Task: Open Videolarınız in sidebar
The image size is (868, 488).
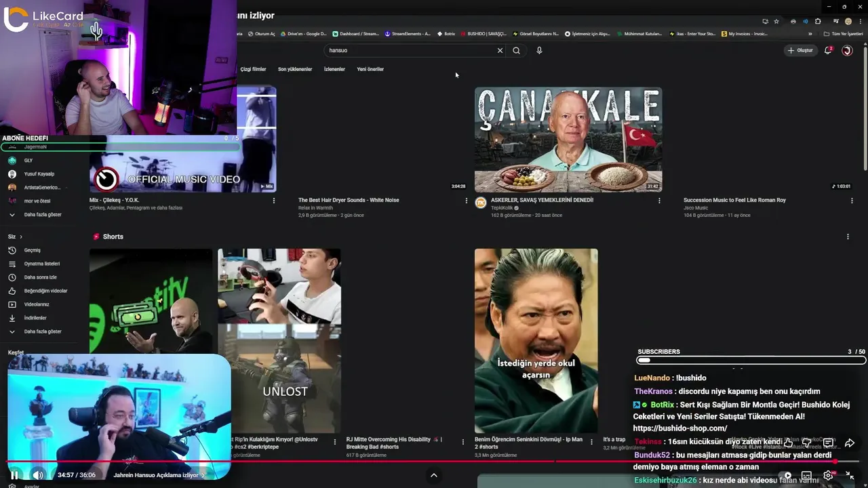Action: coord(37,304)
